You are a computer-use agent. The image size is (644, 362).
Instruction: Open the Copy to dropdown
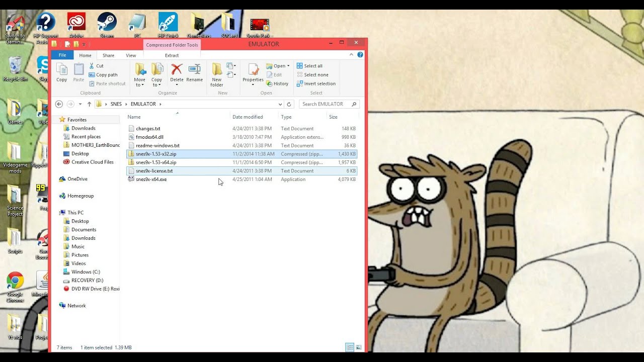click(157, 74)
